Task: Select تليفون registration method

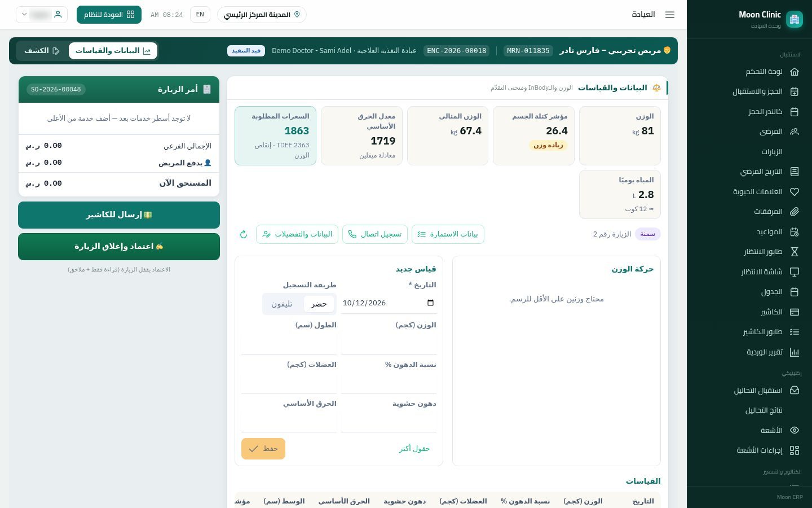Action: (282, 304)
